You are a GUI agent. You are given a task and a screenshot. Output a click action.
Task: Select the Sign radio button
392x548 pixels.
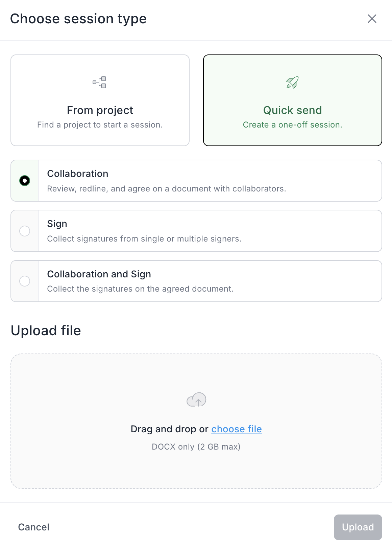pos(25,231)
